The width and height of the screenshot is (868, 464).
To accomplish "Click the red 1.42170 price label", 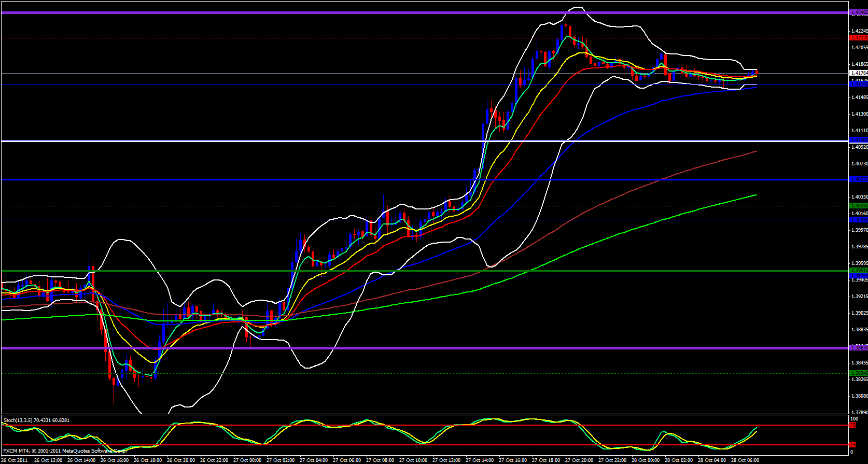I will [859, 38].
